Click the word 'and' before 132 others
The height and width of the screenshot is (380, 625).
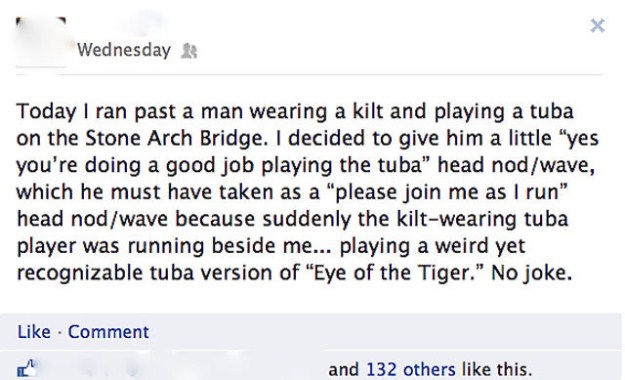point(344,369)
